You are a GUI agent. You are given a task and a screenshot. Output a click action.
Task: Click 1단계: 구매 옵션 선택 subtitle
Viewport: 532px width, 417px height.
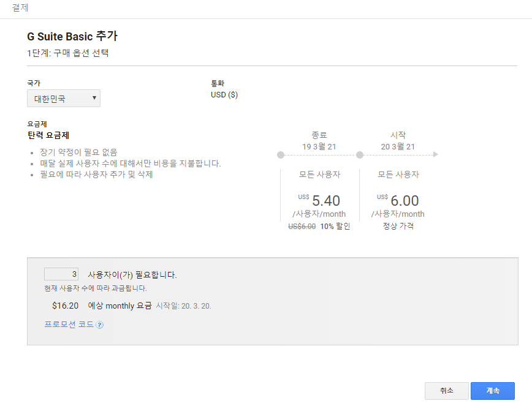(68, 53)
